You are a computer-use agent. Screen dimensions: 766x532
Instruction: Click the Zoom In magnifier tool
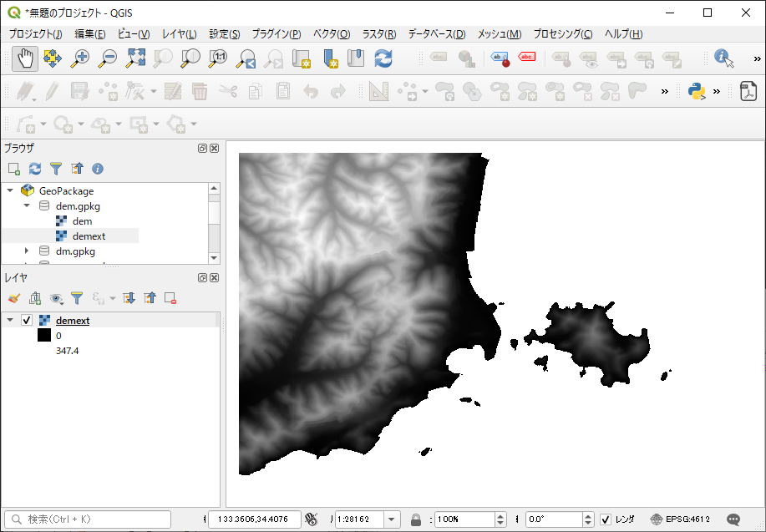click(80, 58)
